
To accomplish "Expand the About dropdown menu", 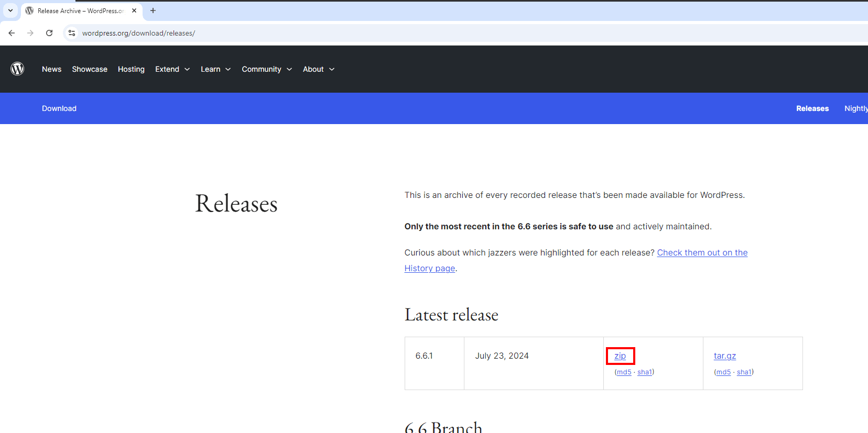I will point(319,69).
